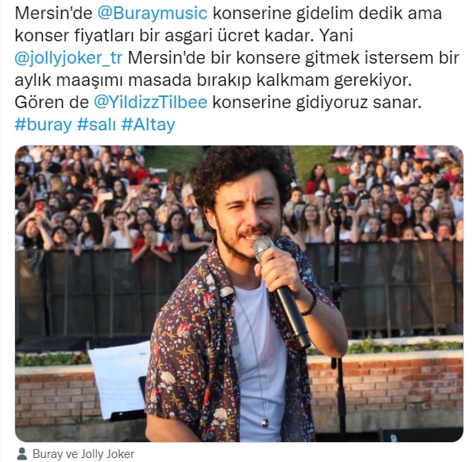Open the @Buraymusic profile mention
Image resolution: width=476 pixels, height=462 pixels.
point(153,14)
